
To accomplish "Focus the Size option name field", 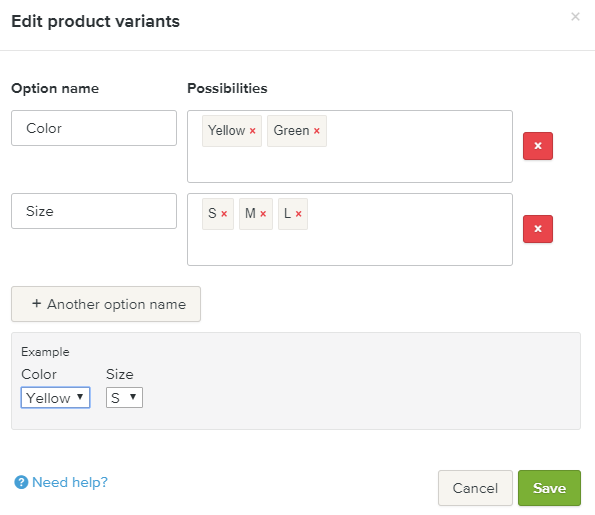I will [x=94, y=211].
